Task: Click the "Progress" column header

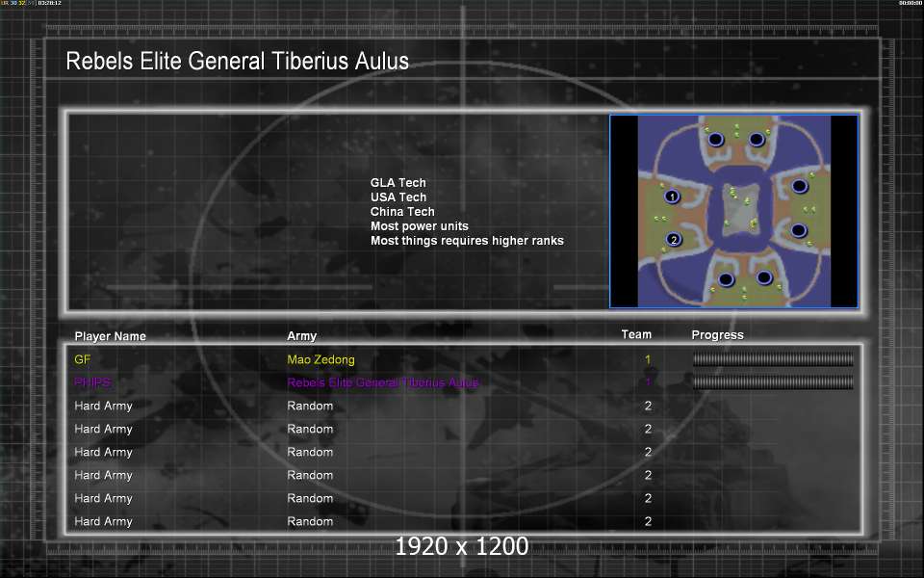Action: 718,335
